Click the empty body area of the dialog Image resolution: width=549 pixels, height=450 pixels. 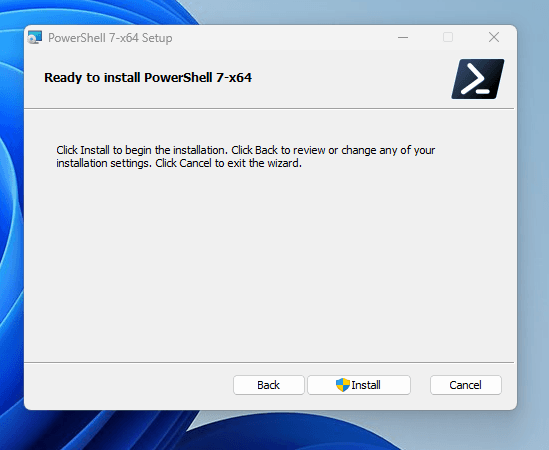tap(269, 263)
